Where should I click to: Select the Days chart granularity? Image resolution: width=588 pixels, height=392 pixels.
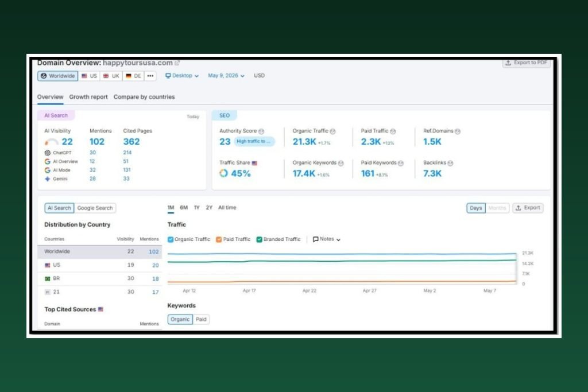click(476, 208)
